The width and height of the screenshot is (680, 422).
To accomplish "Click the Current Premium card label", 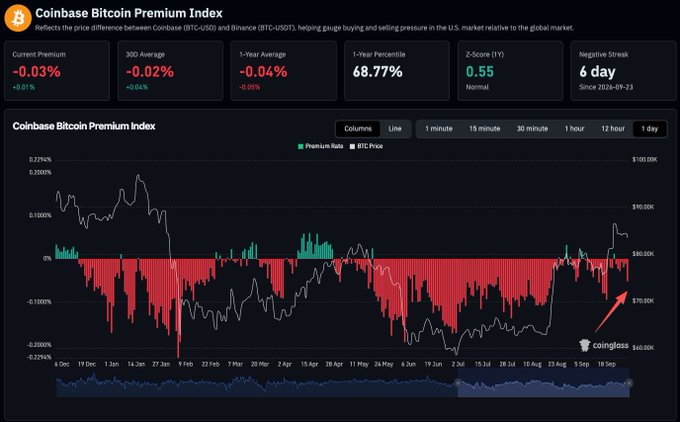I will [x=39, y=55].
